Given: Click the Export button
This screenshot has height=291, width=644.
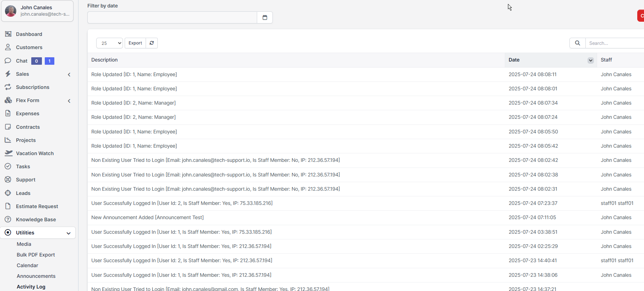Looking at the screenshot, I should (x=135, y=43).
